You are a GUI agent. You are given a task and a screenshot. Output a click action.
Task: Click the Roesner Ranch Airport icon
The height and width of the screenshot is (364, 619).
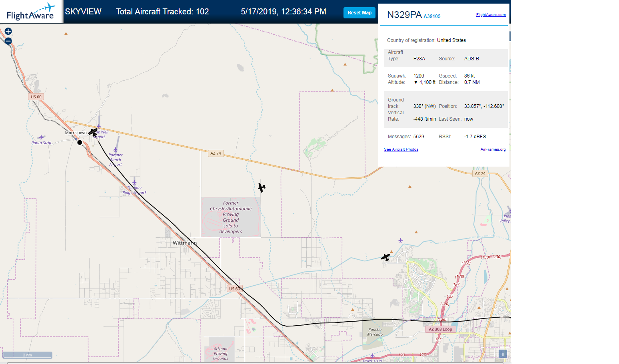(116, 150)
